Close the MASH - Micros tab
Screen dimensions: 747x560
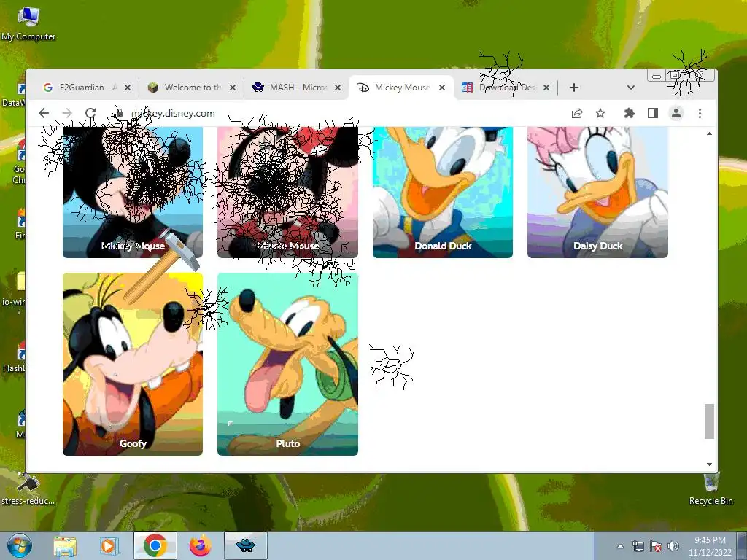[338, 87]
